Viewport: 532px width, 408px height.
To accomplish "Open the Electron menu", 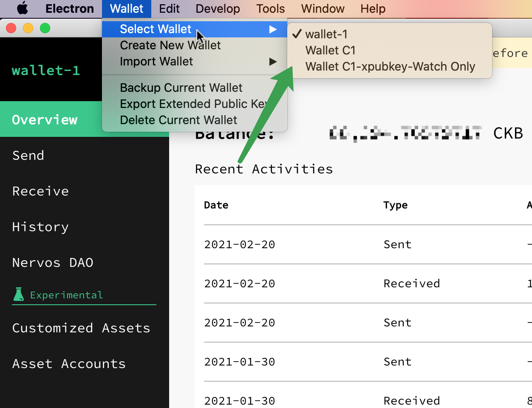I will point(70,8).
